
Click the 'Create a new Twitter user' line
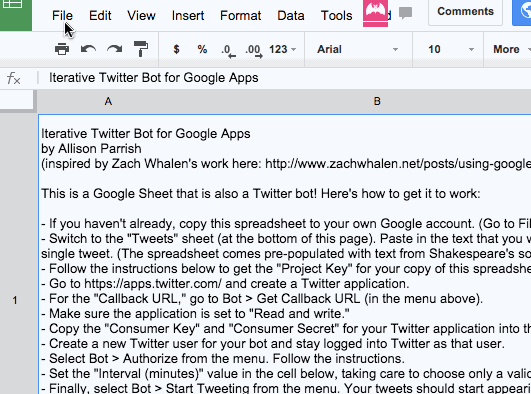(x=273, y=344)
